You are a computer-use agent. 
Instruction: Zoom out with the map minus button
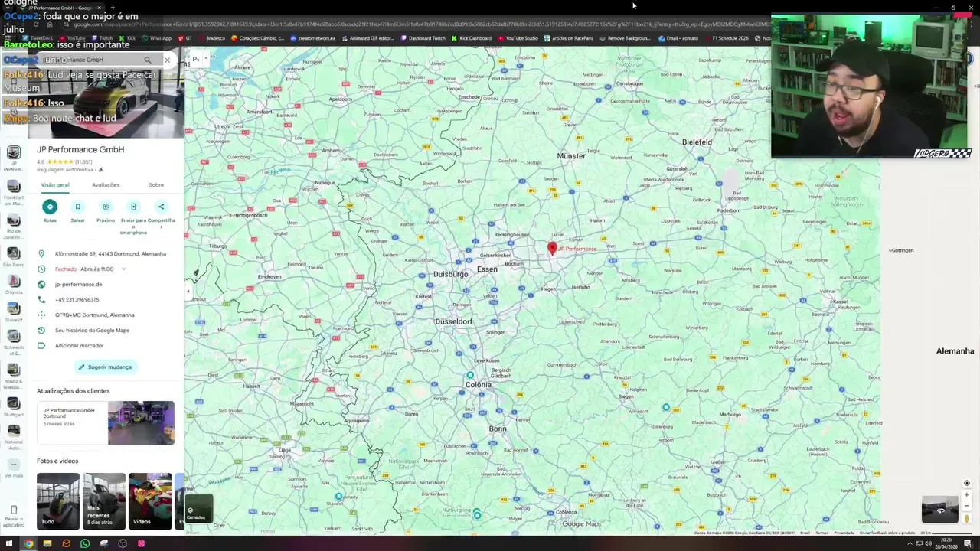coord(967,506)
